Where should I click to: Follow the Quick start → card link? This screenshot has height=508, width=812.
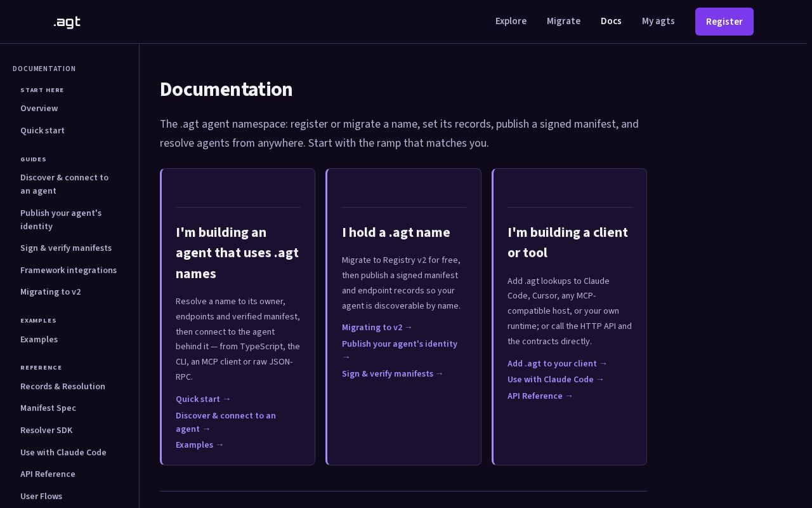click(203, 399)
